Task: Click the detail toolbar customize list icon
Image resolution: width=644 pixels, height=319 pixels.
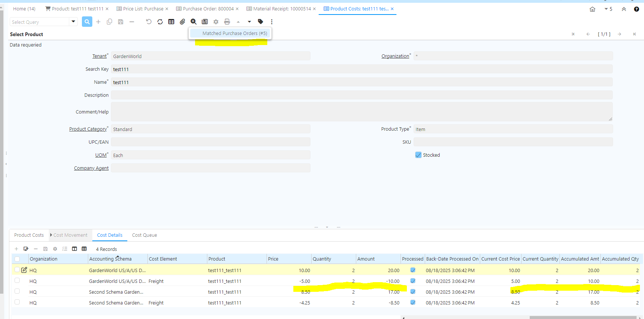Action: click(x=65, y=249)
